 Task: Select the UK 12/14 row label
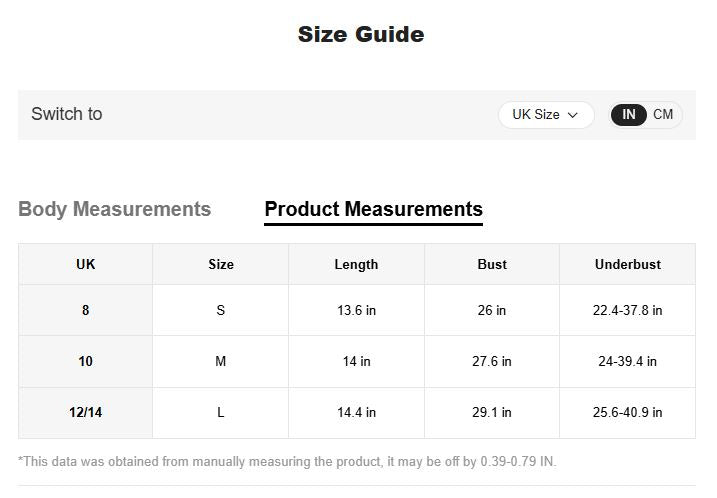click(x=86, y=413)
